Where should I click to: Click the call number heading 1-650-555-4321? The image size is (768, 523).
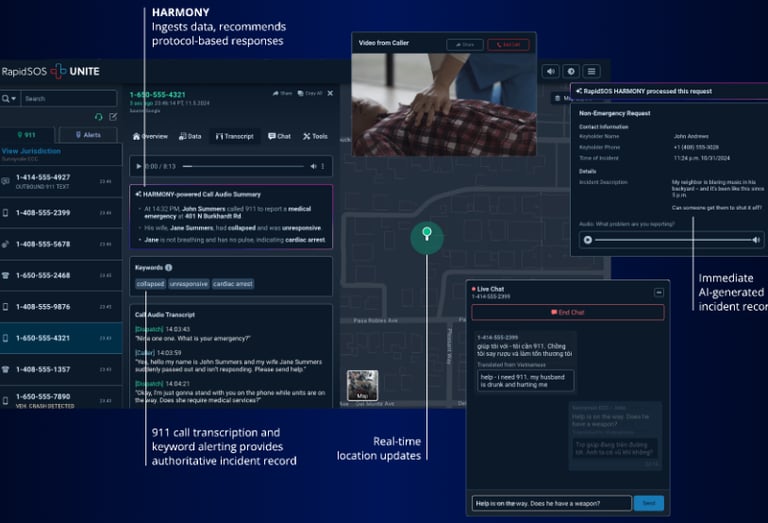click(x=157, y=95)
